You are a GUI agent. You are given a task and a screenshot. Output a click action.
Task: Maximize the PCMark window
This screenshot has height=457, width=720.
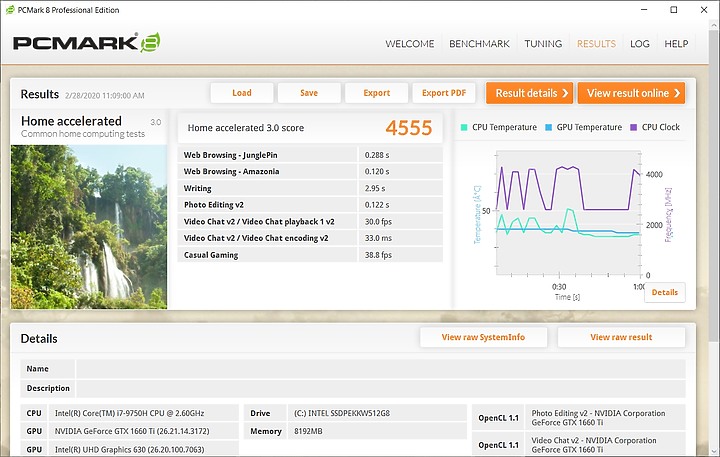(674, 10)
